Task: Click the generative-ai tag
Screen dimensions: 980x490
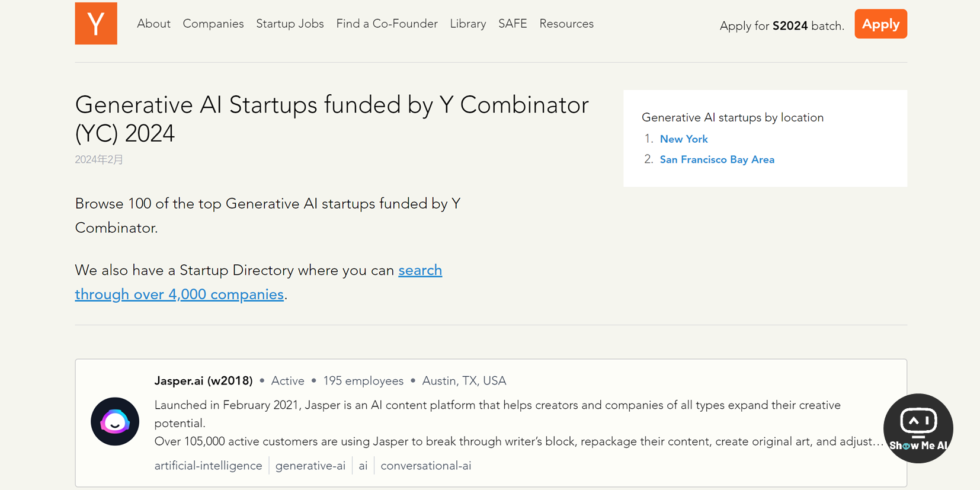Action: coord(310,466)
